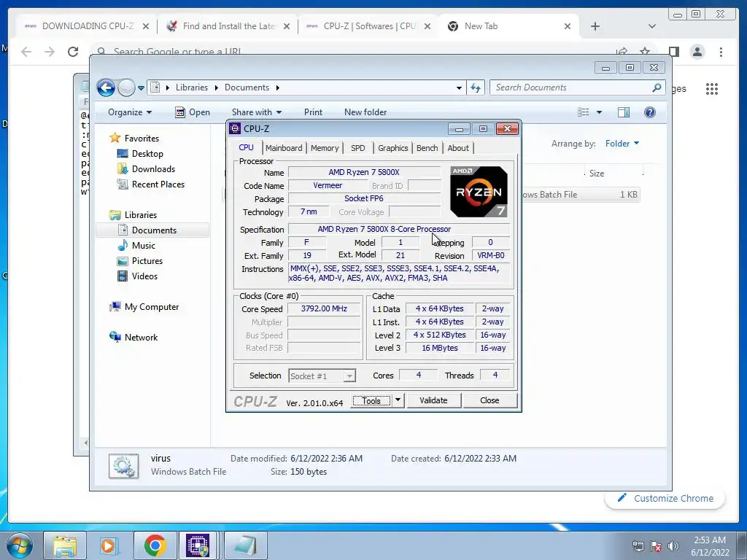
Task: Open the Socket #1 selection dropdown
Action: [x=322, y=376]
